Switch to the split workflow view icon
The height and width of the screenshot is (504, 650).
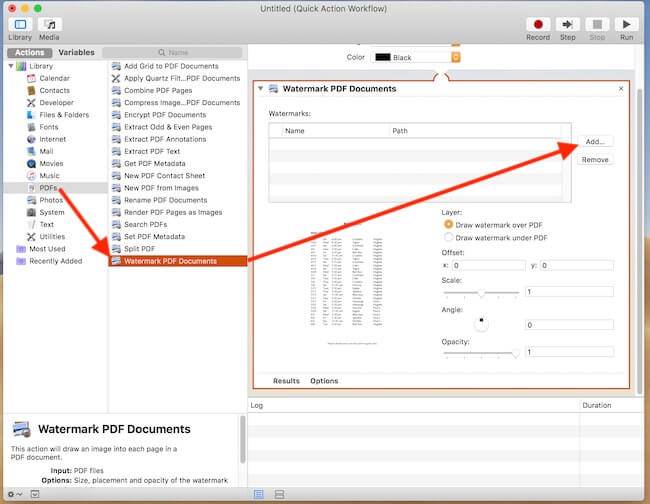click(279, 494)
